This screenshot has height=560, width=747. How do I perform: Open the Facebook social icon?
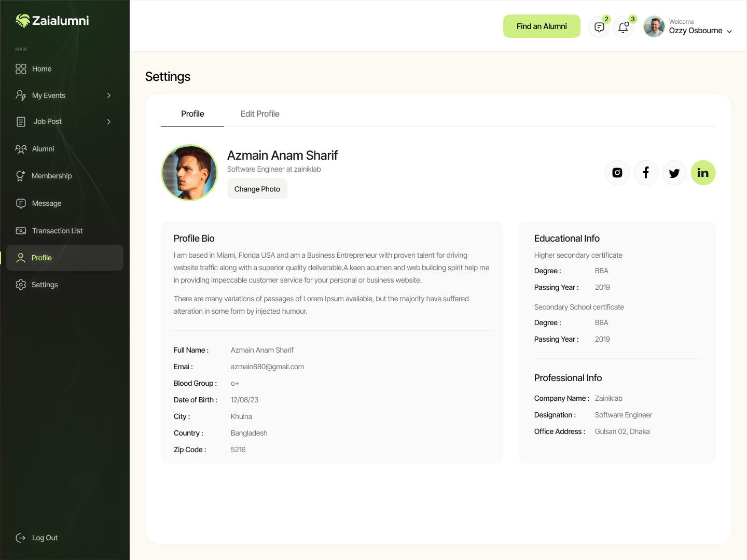(645, 173)
